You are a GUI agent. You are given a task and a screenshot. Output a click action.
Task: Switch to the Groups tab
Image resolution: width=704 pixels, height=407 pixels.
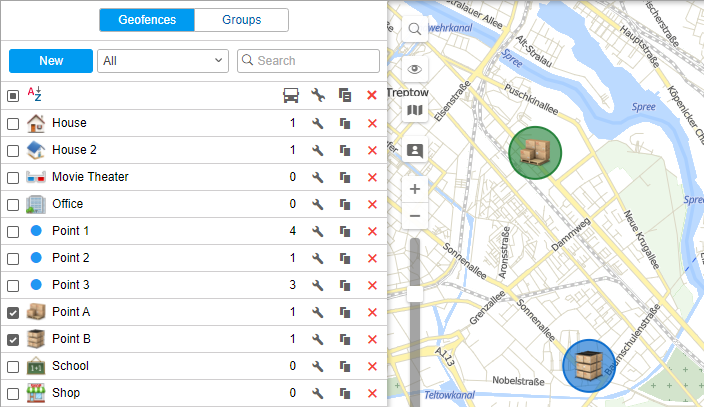241,20
